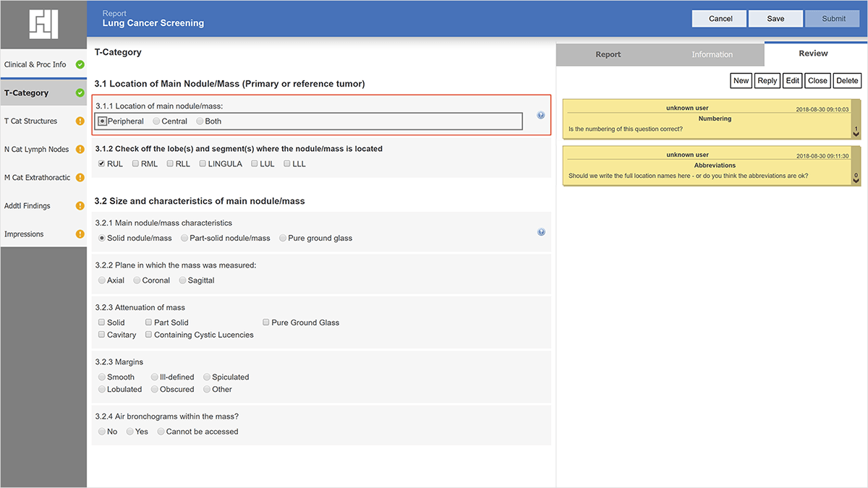The width and height of the screenshot is (868, 488).
Task: Click the Reply button
Action: click(767, 80)
